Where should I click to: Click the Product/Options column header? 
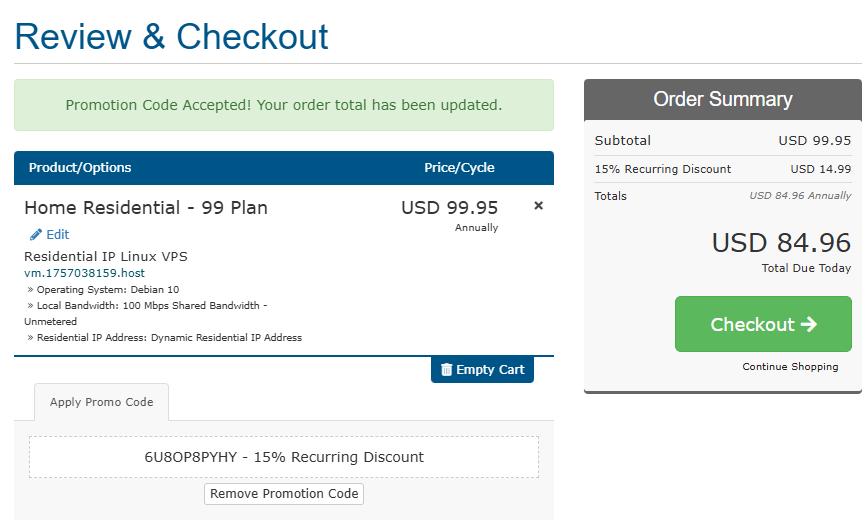(x=80, y=168)
